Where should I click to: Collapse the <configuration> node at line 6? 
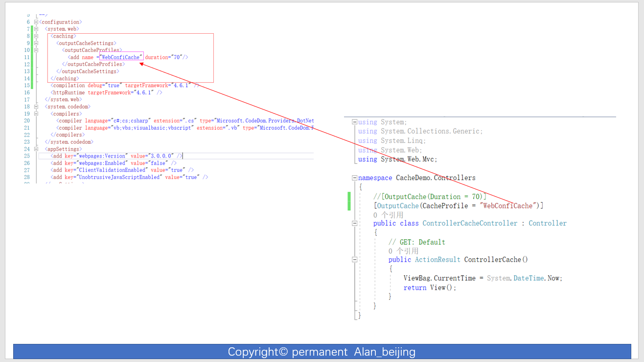(36, 22)
